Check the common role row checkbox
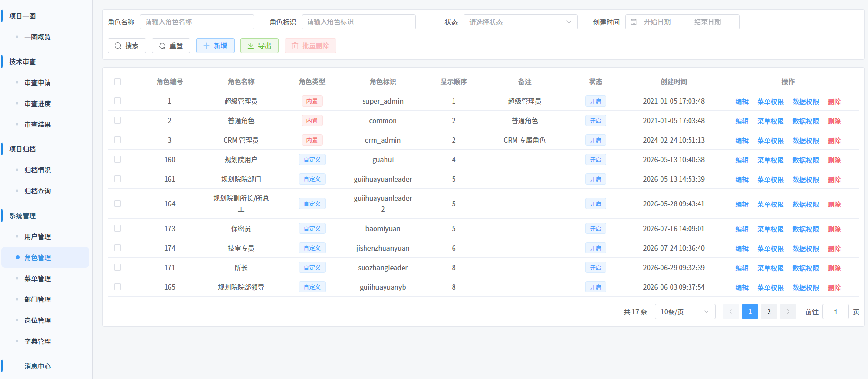The height and width of the screenshot is (379, 868). pos(118,120)
